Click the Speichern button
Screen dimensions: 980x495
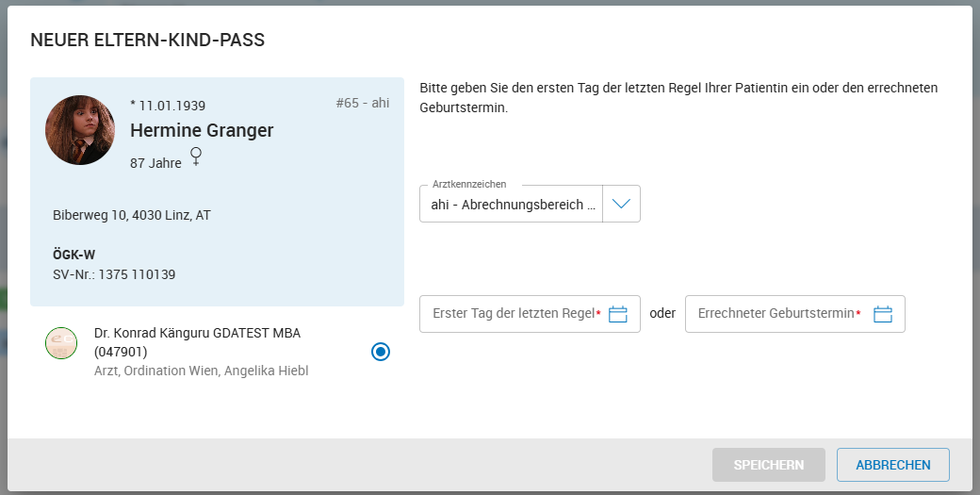click(769, 465)
